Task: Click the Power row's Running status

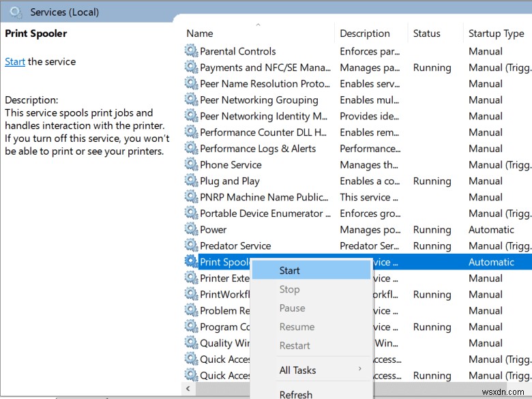Action: coord(432,230)
